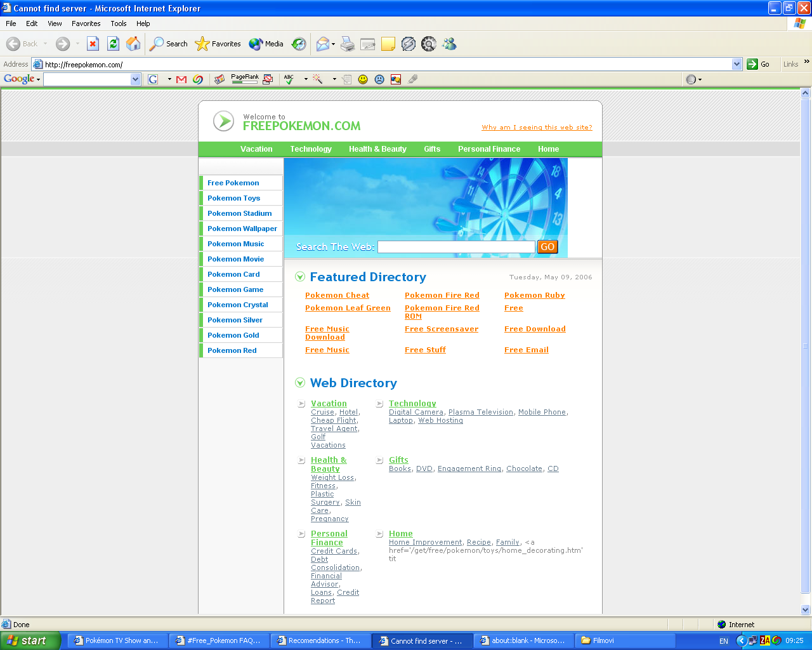
Task: Click the vertical scrollbar up arrow
Action: (806, 93)
